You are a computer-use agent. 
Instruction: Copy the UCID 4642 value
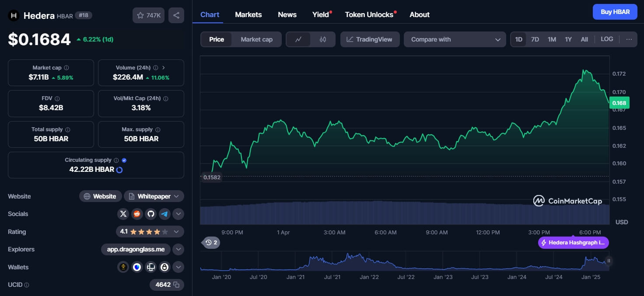coord(176,285)
